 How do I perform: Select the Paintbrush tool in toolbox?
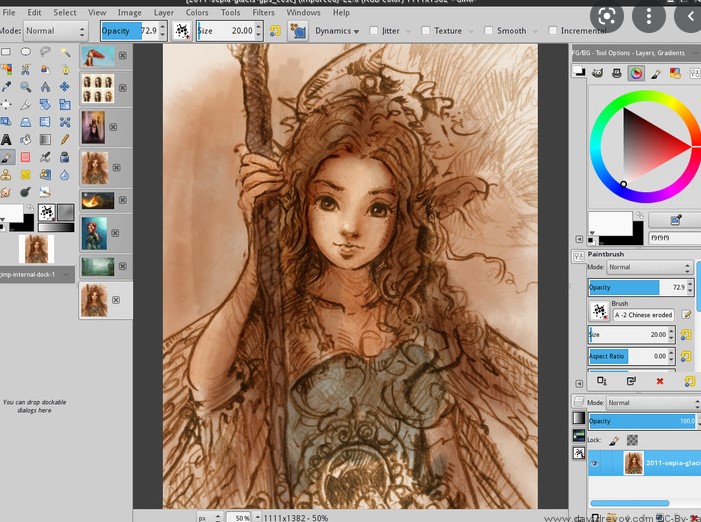pyautogui.click(x=6, y=157)
